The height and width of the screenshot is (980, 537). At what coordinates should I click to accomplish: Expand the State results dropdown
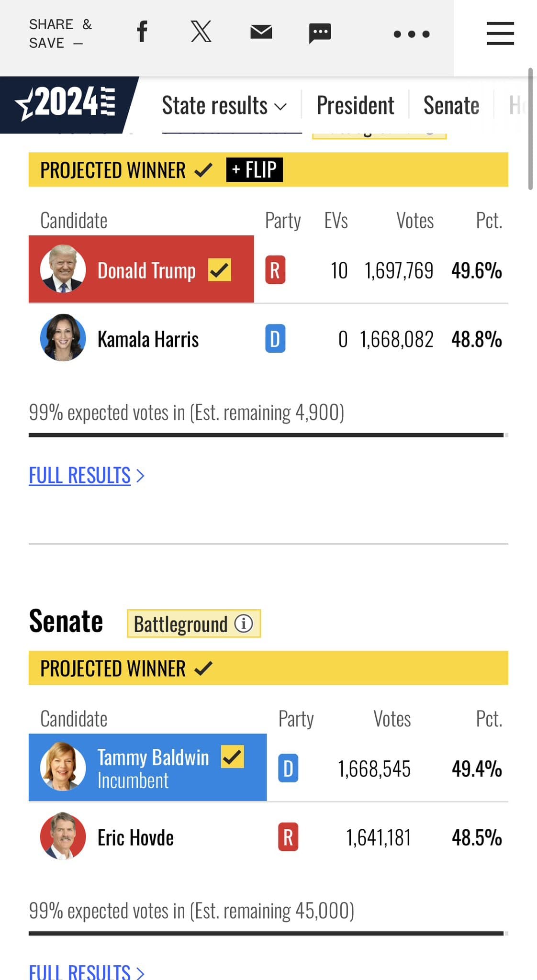click(x=224, y=106)
